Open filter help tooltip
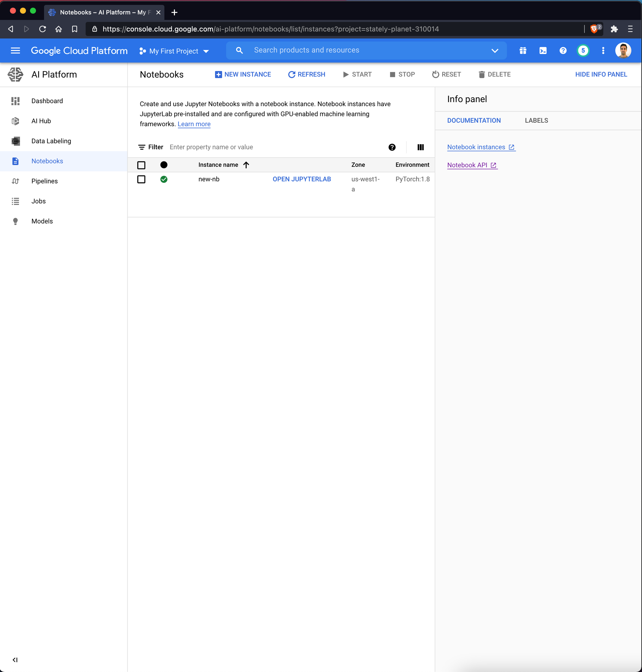The image size is (642, 672). pyautogui.click(x=392, y=147)
